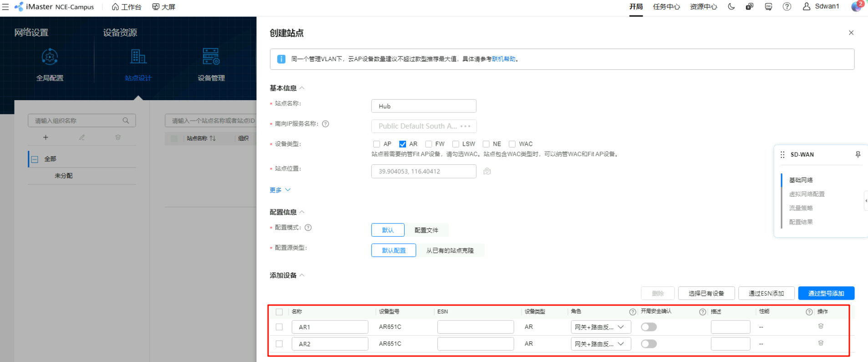Click the 站点名称 input field containing Hub
This screenshot has height=362, width=868.
tap(423, 106)
